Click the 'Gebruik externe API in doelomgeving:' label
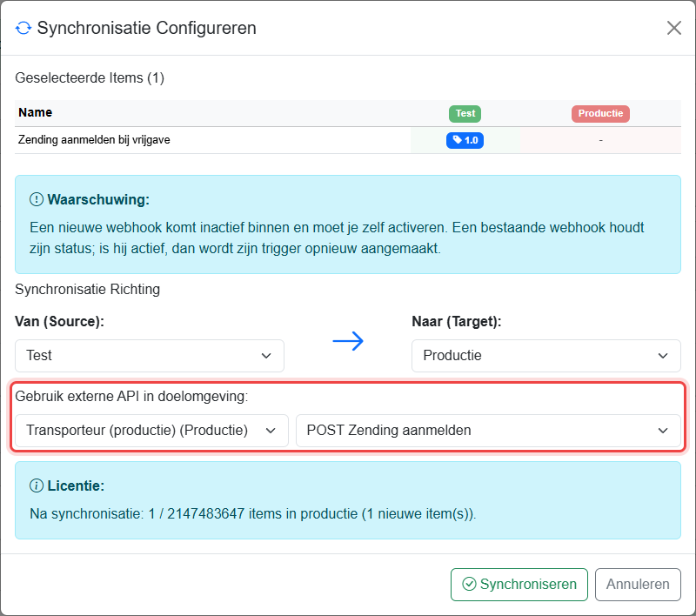The width and height of the screenshot is (696, 616). tap(131, 397)
